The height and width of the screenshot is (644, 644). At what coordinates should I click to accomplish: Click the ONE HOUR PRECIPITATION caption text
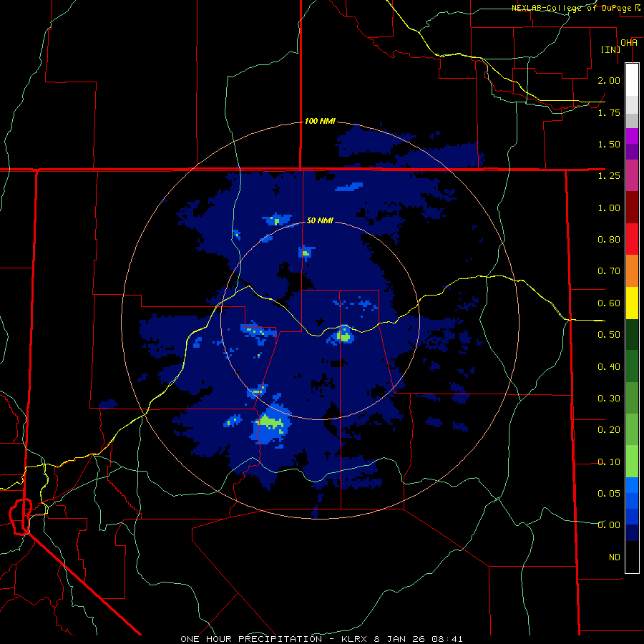(x=251, y=639)
